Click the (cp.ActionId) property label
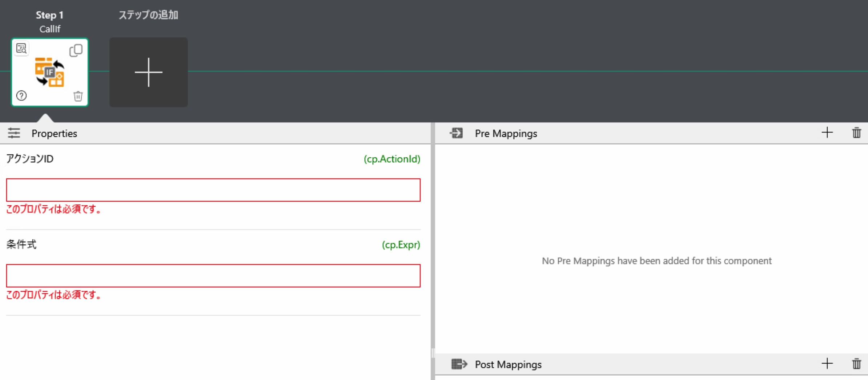This screenshot has width=868, height=380. point(391,159)
